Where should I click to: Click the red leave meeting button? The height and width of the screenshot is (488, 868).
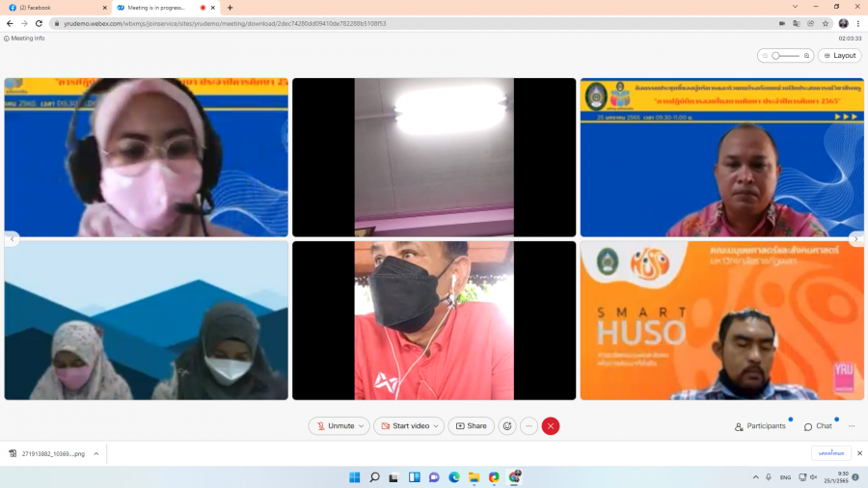coord(551,426)
